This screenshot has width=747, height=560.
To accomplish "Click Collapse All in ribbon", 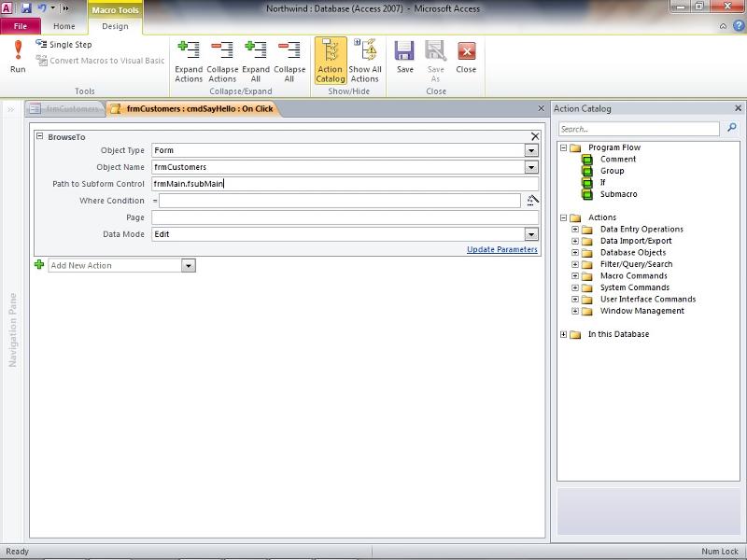I will click(289, 62).
